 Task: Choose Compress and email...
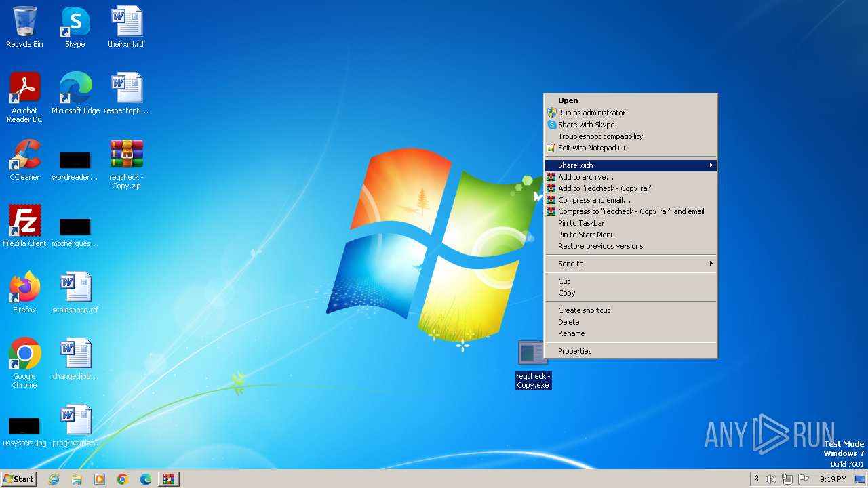[631, 200]
